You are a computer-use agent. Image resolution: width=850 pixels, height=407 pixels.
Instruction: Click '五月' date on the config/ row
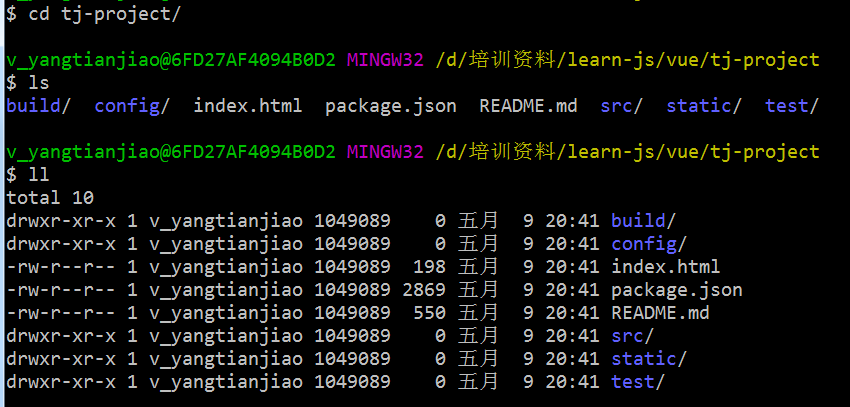tap(478, 243)
